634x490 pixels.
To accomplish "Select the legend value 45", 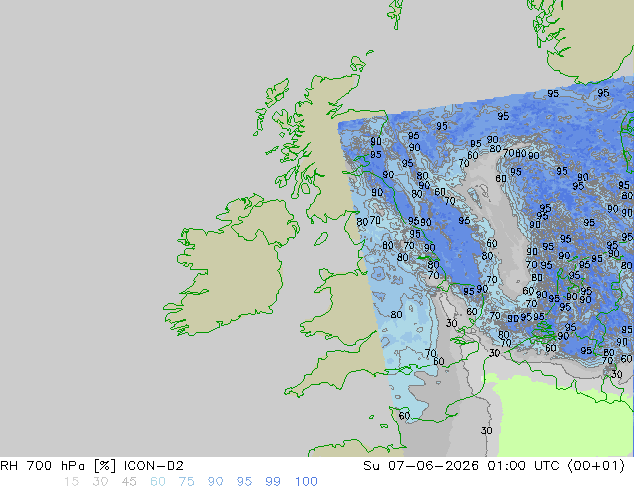I will pos(129,482).
